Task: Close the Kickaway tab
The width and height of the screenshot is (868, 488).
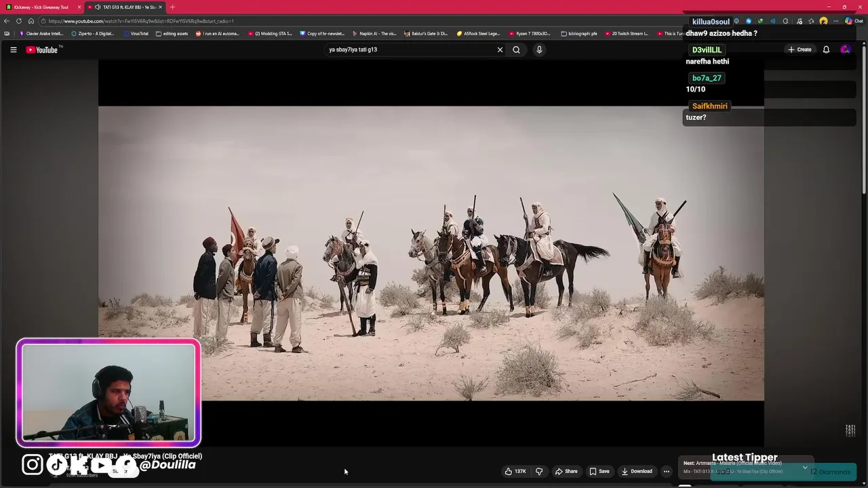Action: click(79, 7)
